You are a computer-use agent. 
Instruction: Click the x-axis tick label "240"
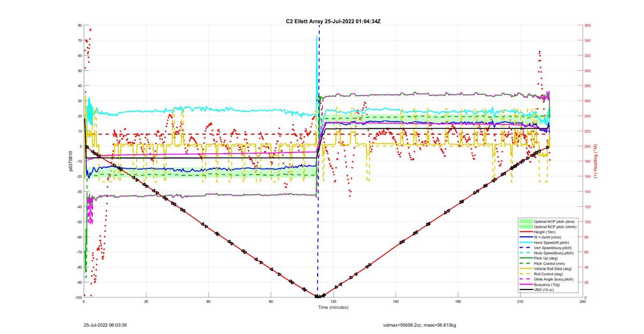pos(582,302)
